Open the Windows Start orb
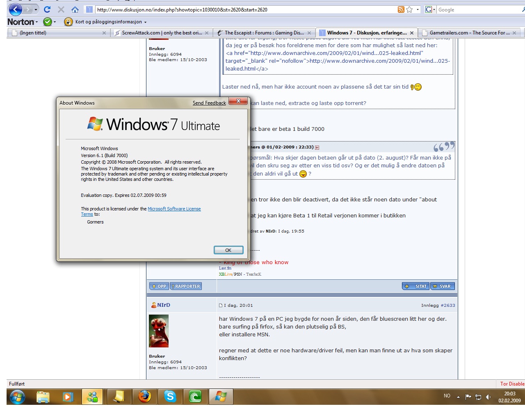 click(17, 397)
